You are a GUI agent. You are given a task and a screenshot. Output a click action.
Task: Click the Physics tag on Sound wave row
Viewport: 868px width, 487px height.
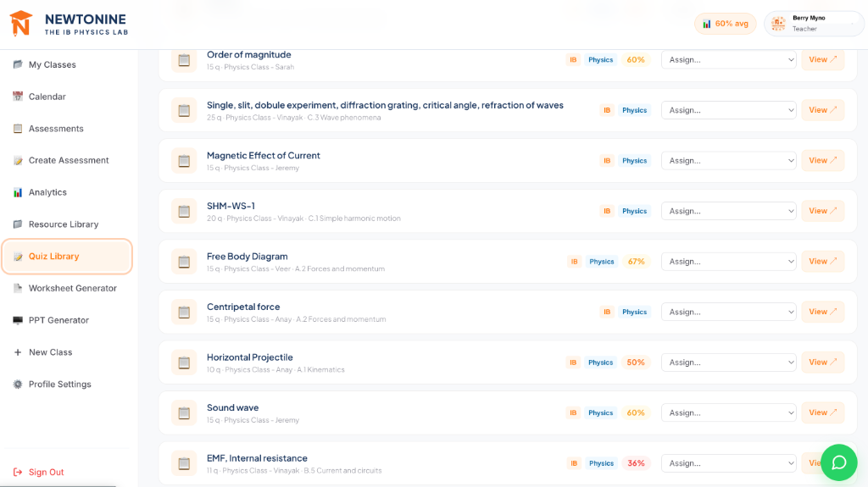pos(601,412)
